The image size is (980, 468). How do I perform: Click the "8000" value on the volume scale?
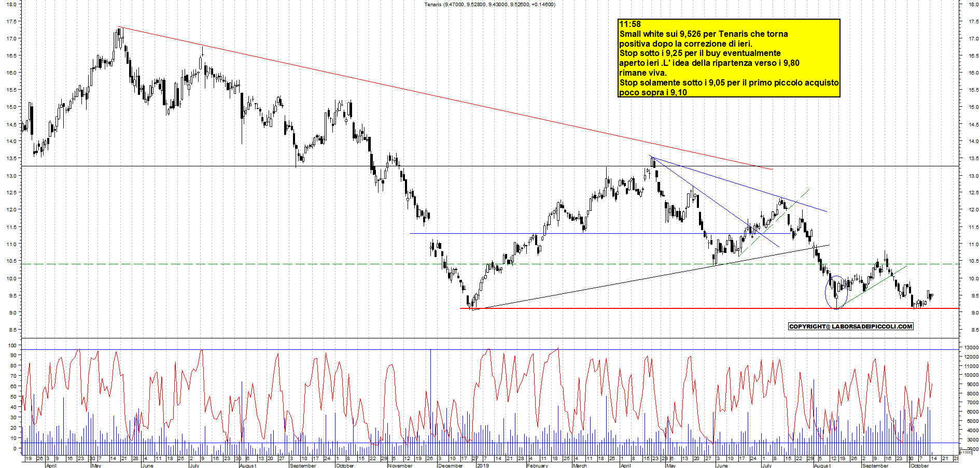(x=973, y=394)
